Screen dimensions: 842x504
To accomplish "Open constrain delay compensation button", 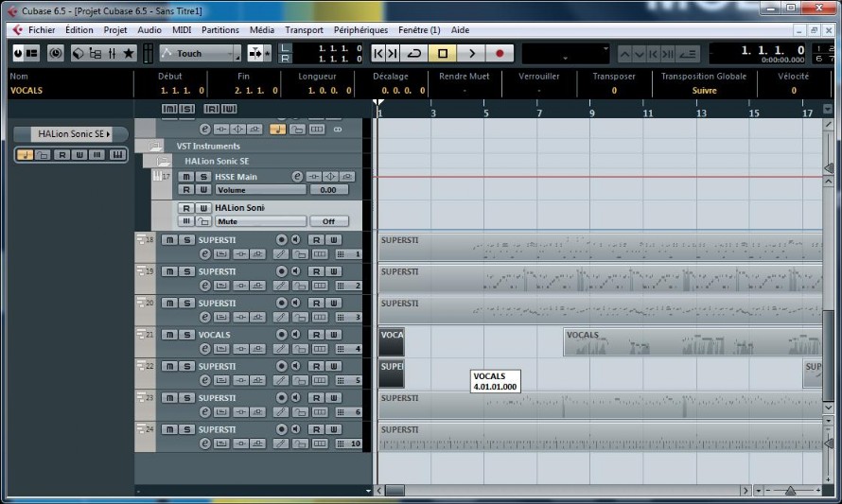I will [55, 53].
